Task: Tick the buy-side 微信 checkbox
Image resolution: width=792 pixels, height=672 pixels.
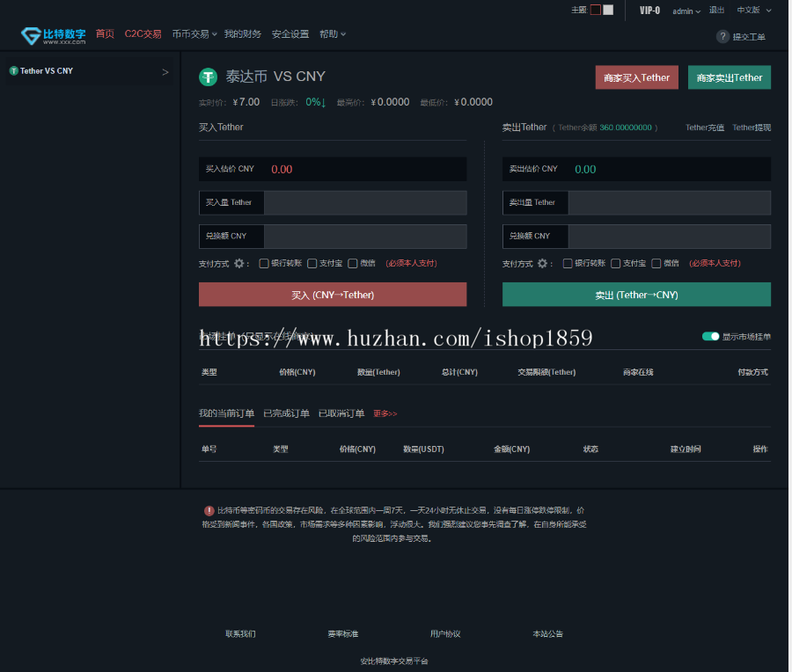Action: click(x=353, y=263)
